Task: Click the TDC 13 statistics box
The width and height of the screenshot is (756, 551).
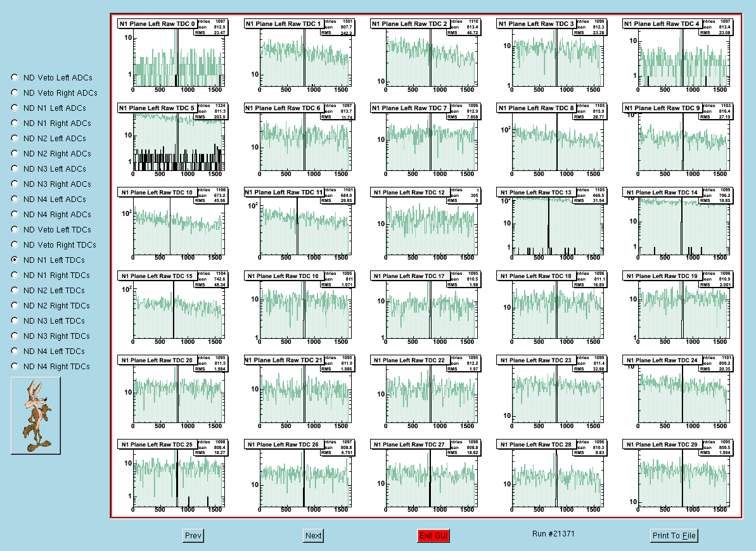Action: [x=591, y=195]
